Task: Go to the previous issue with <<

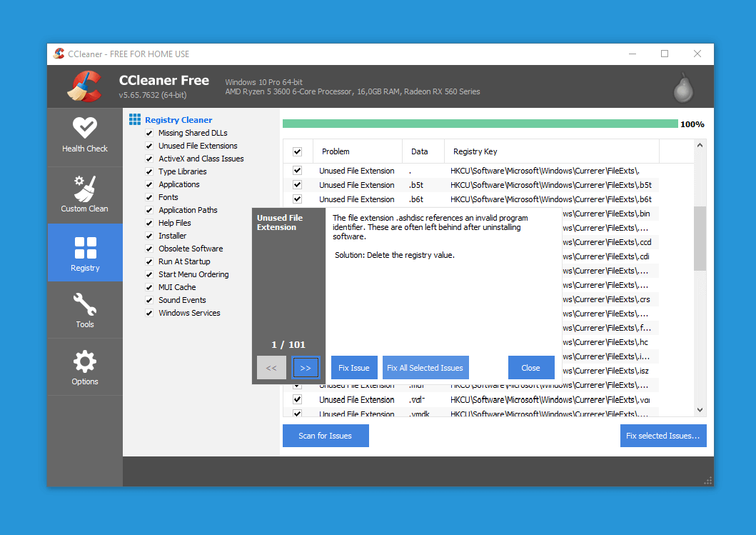Action: pyautogui.click(x=271, y=368)
